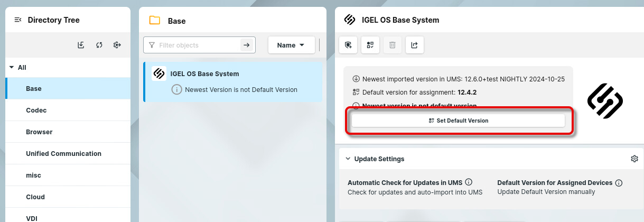644x222 pixels.
Task: Show info for Default Version for Assigned Devices
Action: tap(619, 183)
